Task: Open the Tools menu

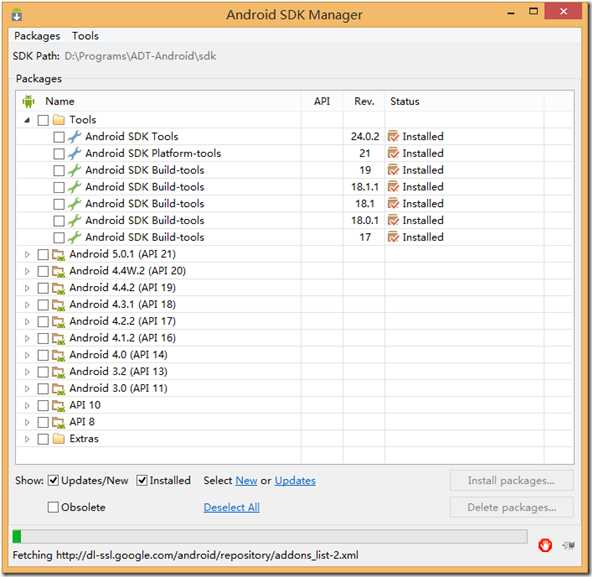Action: [x=85, y=36]
